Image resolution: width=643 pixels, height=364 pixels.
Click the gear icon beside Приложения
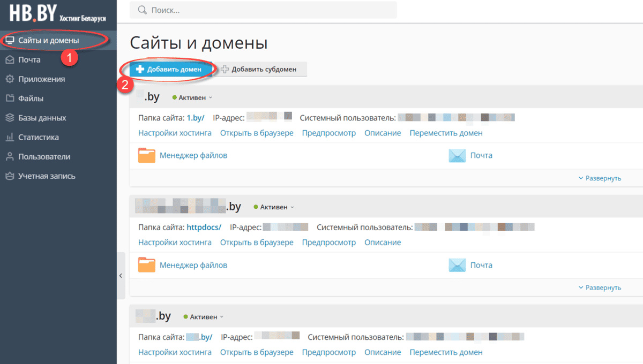coord(10,79)
